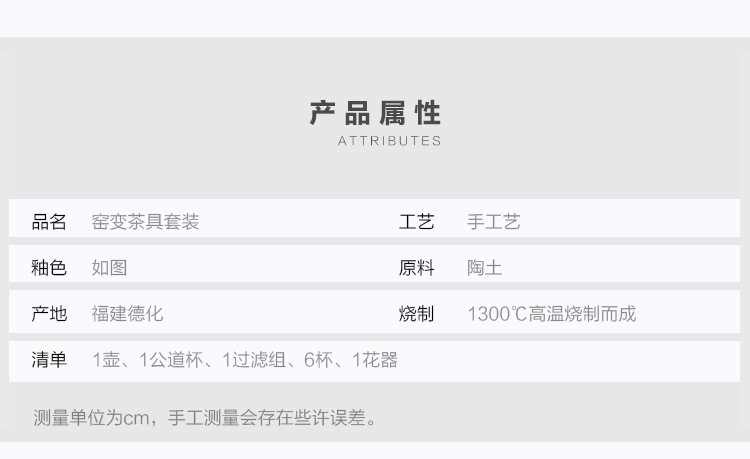Click the 产品属性 heading

click(x=375, y=112)
